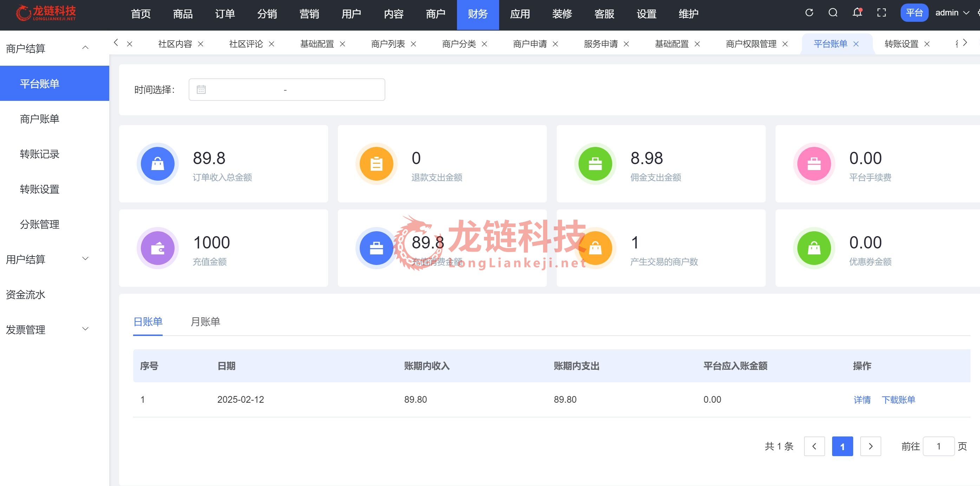The image size is (980, 486).
Task: Select the 日账单 tab
Action: (148, 322)
